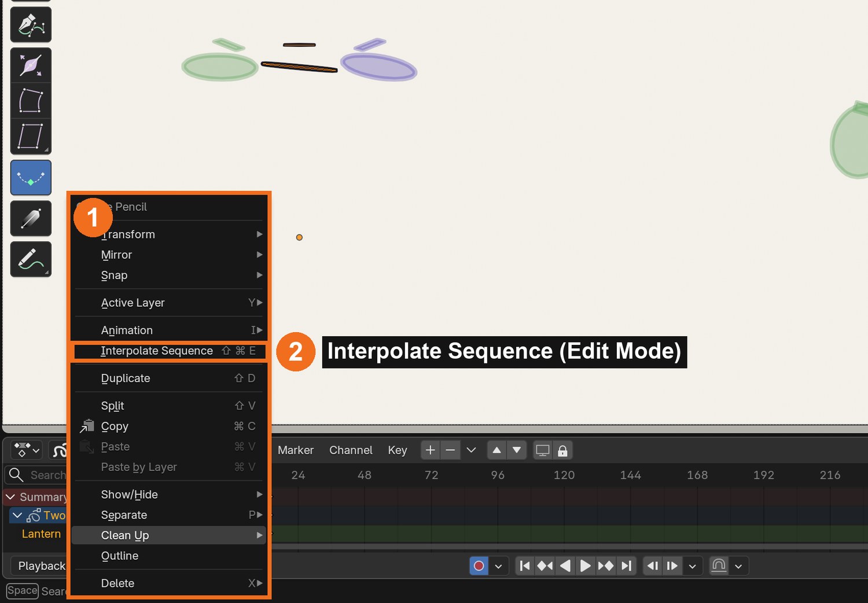Image resolution: width=868 pixels, height=603 pixels.
Task: Open the Clean Up submenu
Action: [169, 535]
